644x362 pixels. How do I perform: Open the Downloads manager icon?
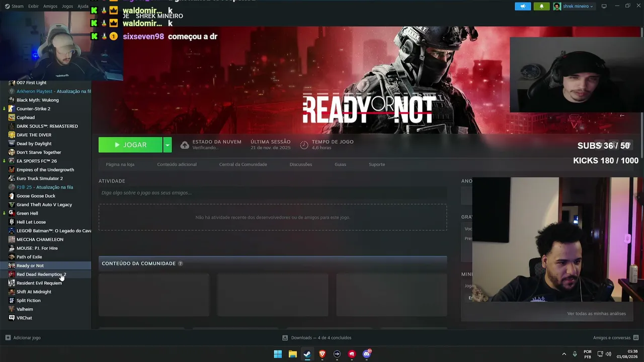tap(285, 338)
